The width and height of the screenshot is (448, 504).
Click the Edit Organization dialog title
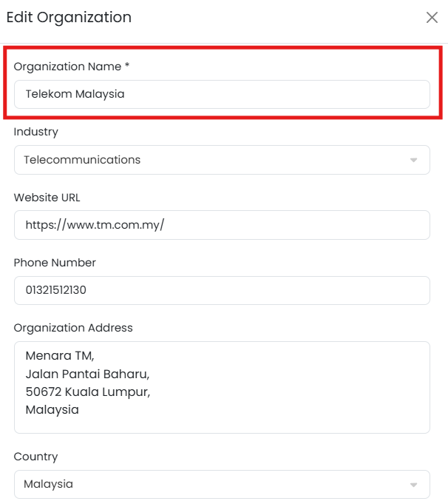click(69, 17)
